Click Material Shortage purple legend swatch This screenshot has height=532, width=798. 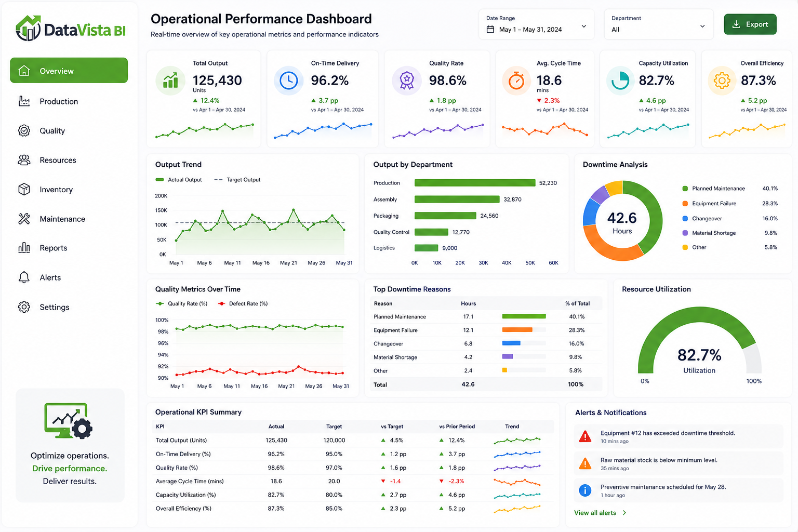point(685,233)
